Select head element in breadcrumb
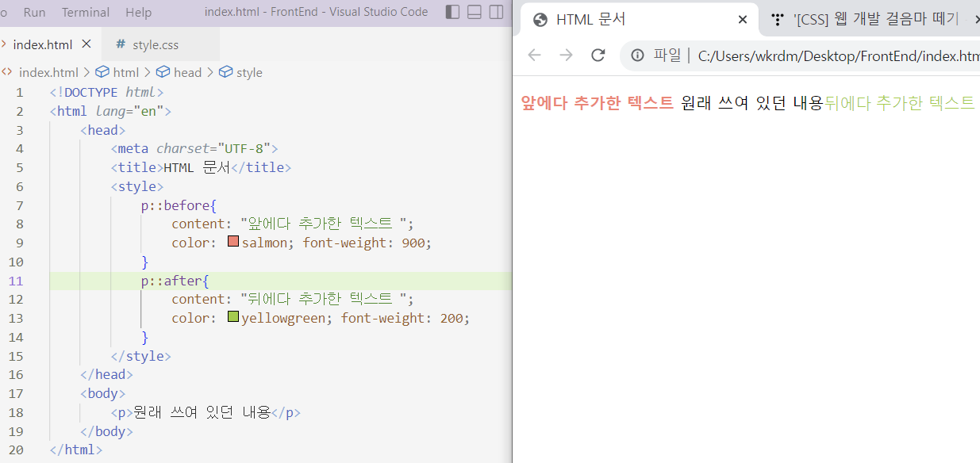 tap(187, 72)
